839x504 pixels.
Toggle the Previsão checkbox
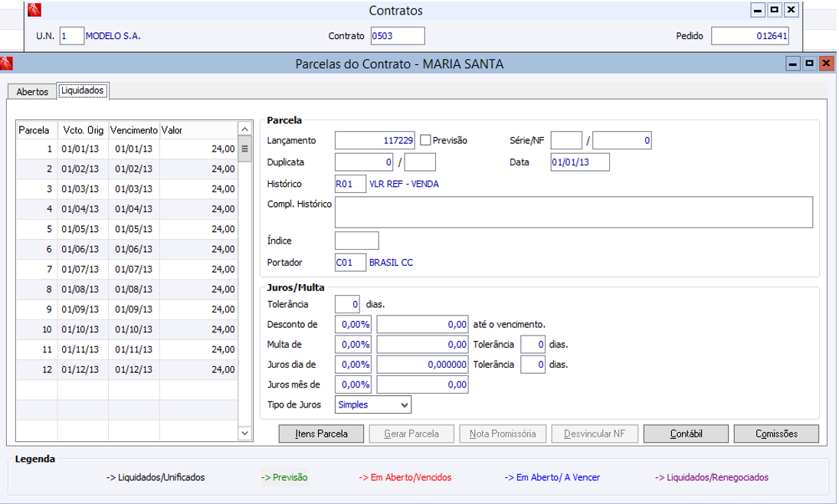tap(425, 140)
